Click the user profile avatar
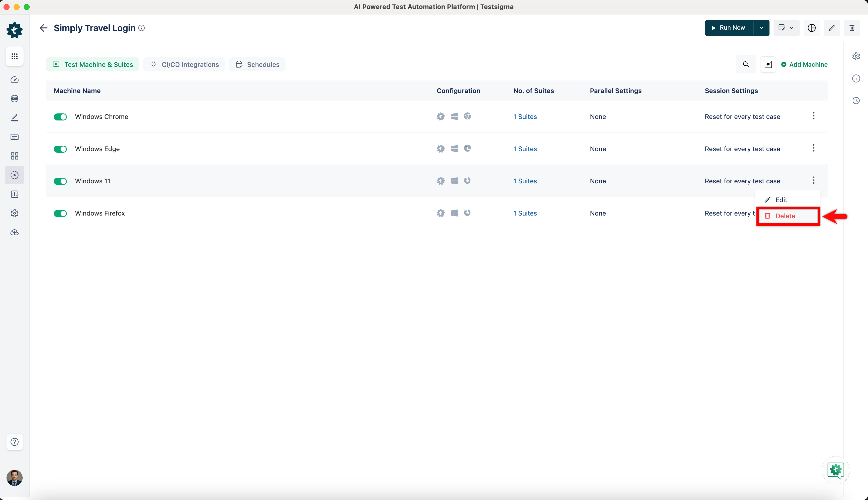 [14, 478]
